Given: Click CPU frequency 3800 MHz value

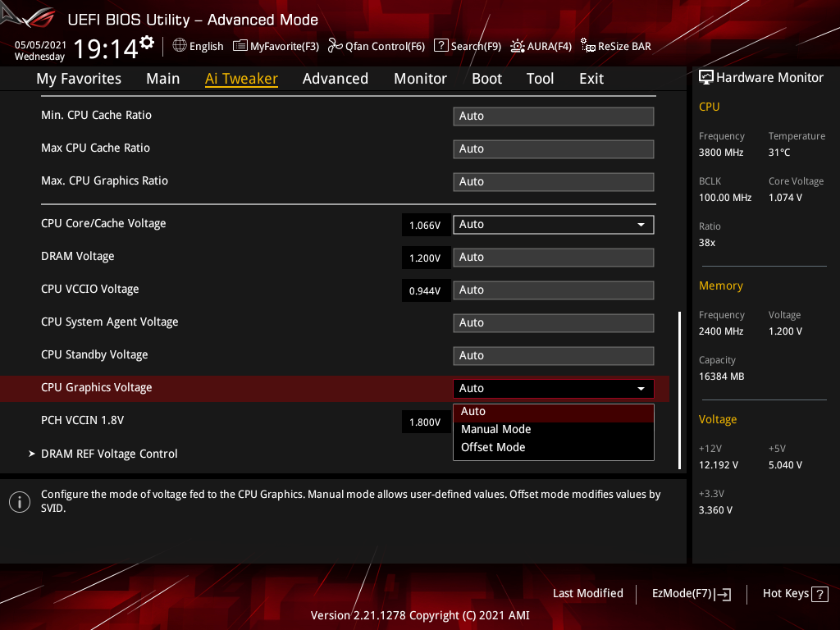Looking at the screenshot, I should click(721, 152).
